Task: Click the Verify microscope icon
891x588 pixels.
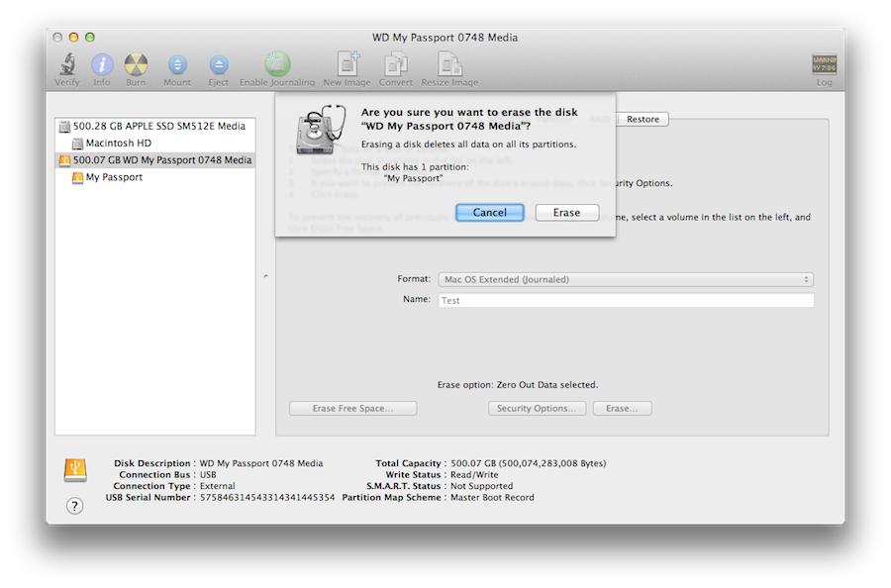Action: pos(67,64)
